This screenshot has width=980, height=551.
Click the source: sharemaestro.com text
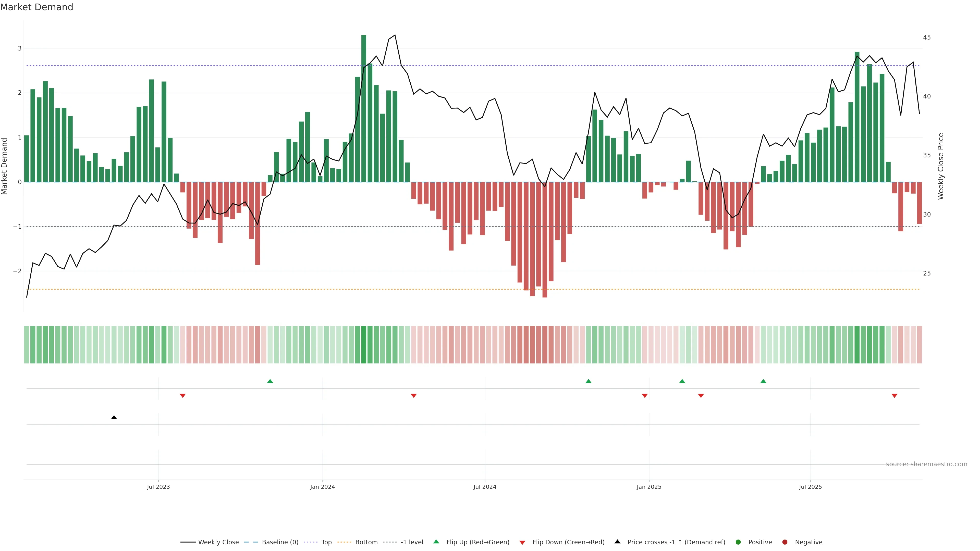(x=926, y=464)
